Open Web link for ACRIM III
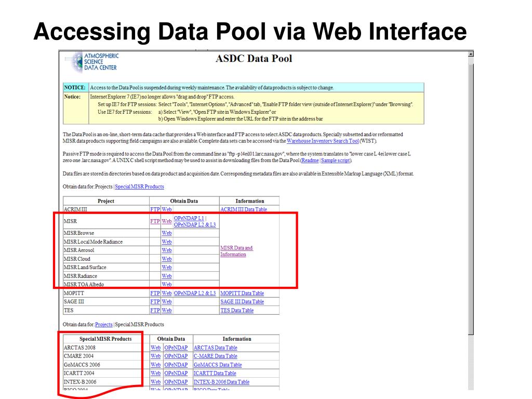Viewport: 532px width, 399px height. point(167,209)
